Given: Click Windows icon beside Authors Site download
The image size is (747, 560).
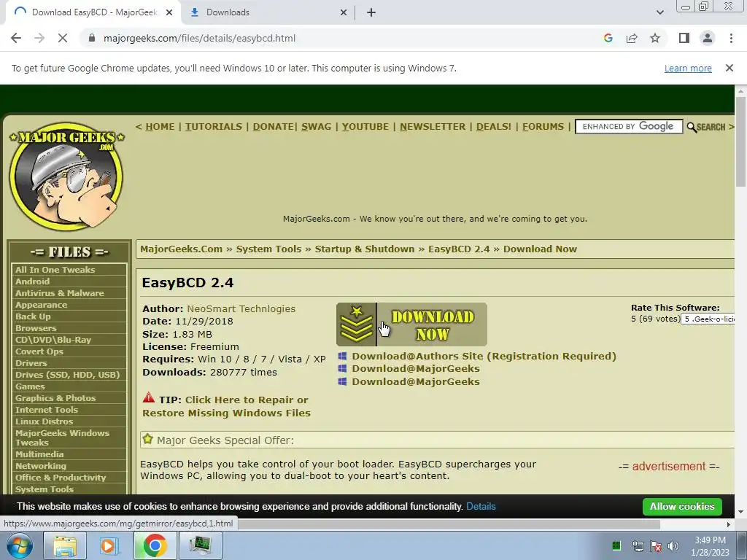Looking at the screenshot, I should 342,356.
